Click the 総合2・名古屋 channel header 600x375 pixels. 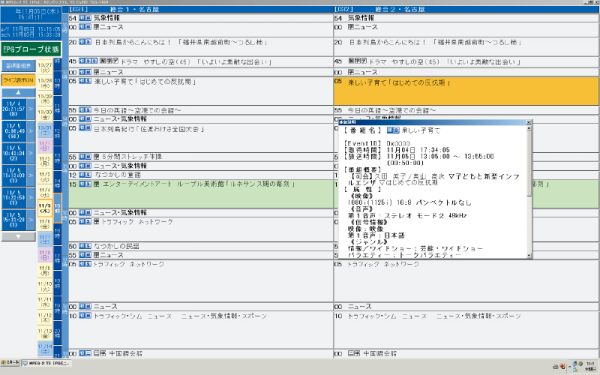(466, 9)
